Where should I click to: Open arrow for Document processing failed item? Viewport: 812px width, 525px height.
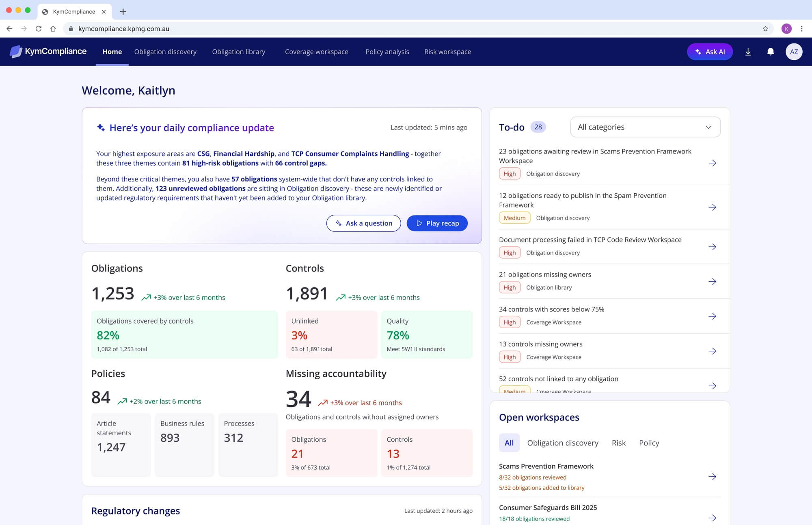click(x=712, y=246)
